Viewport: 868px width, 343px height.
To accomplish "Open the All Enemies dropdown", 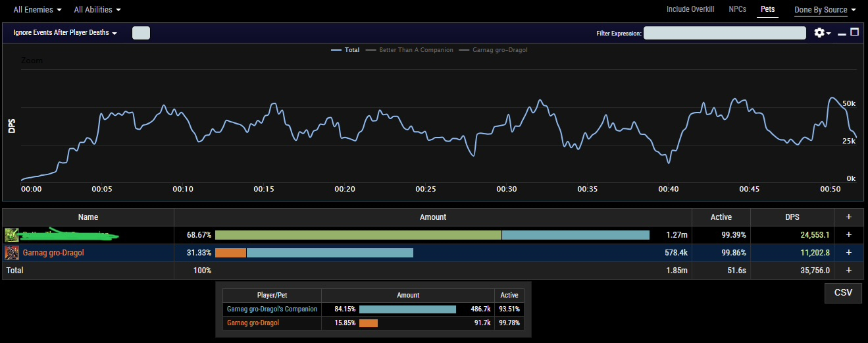I will tap(38, 10).
